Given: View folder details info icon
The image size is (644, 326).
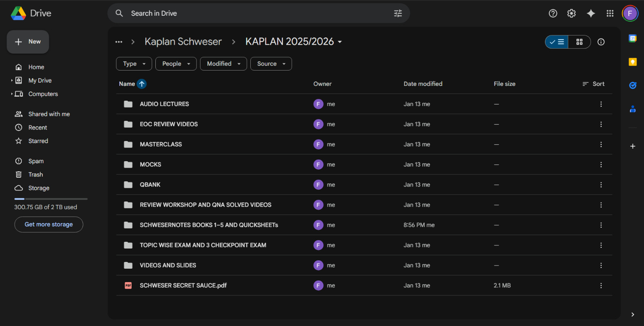Looking at the screenshot, I should click(601, 42).
